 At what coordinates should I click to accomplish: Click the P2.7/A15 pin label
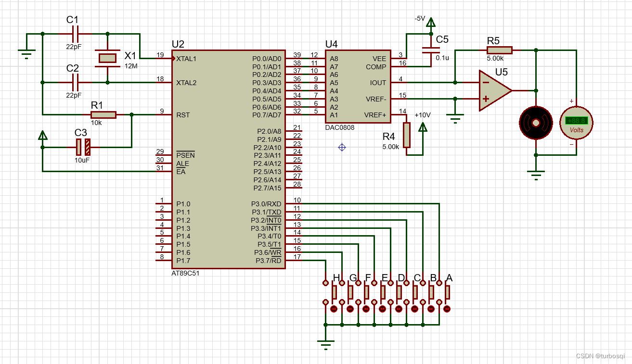(x=268, y=188)
